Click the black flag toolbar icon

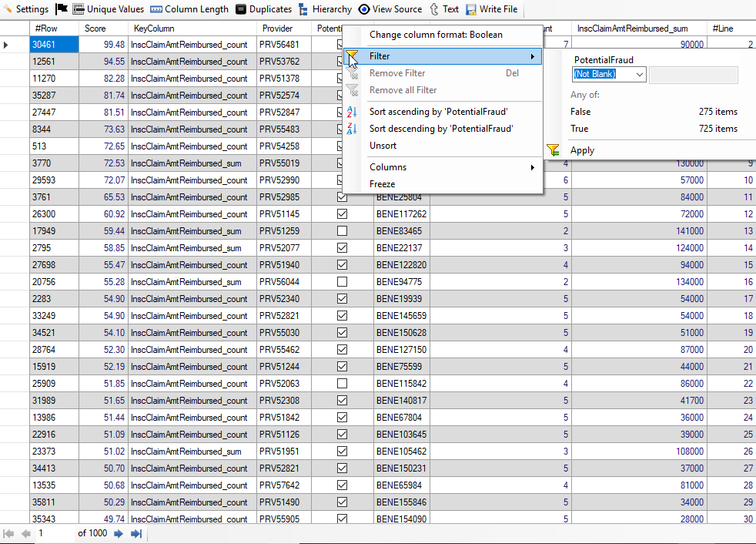[62, 9]
